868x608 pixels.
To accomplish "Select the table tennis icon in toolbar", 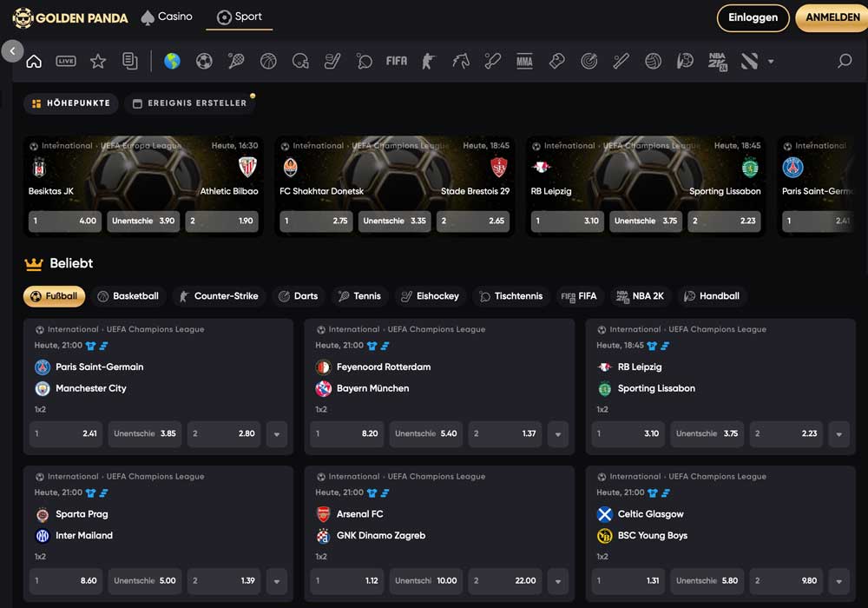I will pyautogui.click(x=365, y=61).
